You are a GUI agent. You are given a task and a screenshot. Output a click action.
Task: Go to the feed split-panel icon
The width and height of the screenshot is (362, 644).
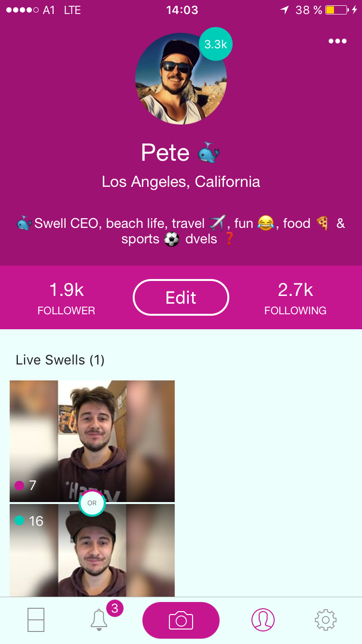pos(36,620)
